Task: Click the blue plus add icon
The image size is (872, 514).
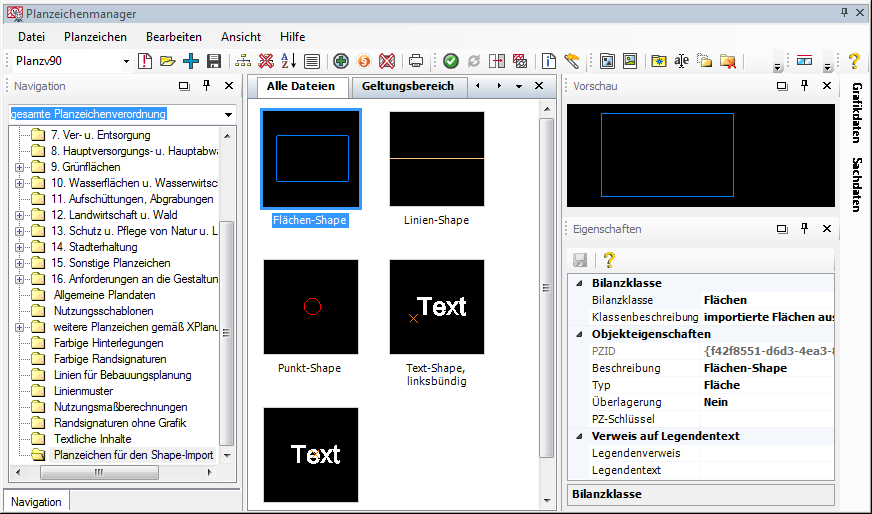Action: [190, 61]
